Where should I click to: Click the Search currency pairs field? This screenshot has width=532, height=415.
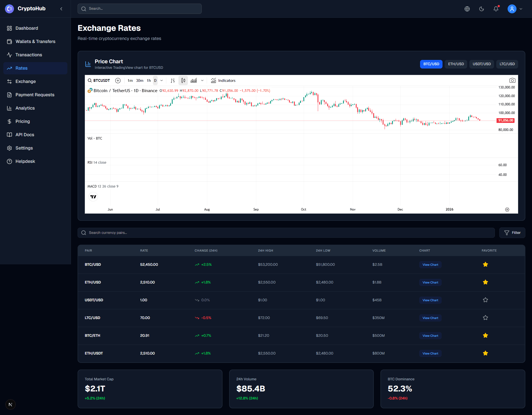pyautogui.click(x=286, y=233)
